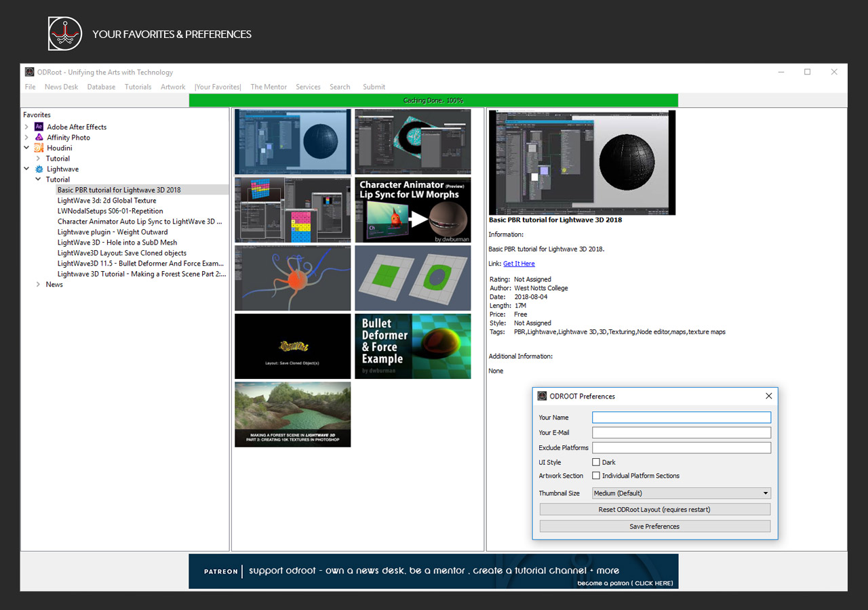Click the green Caching Done progress bar
Viewport: 868px width, 610px height.
point(433,100)
